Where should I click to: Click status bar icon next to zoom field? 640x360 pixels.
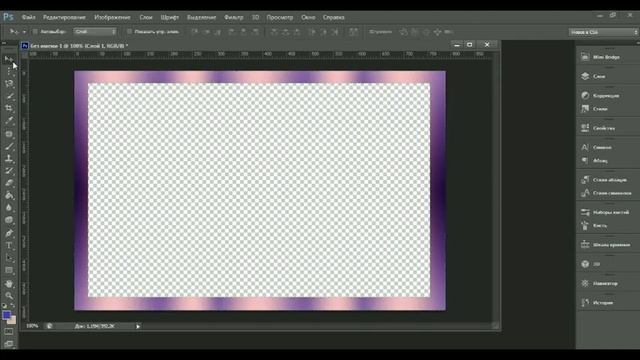tap(49, 326)
